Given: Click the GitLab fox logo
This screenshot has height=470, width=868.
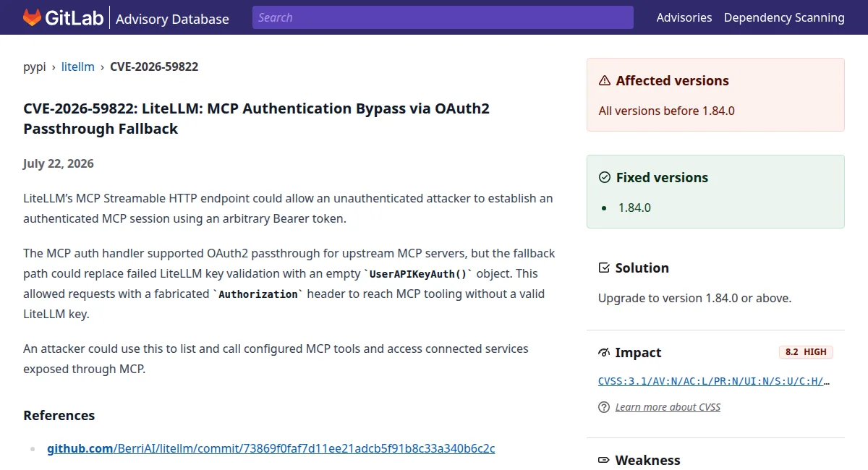Looking at the screenshot, I should 32,17.
